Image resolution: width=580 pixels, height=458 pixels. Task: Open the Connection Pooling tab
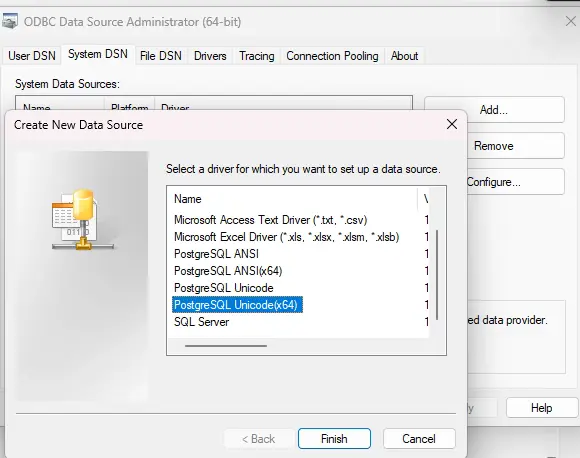click(x=332, y=56)
